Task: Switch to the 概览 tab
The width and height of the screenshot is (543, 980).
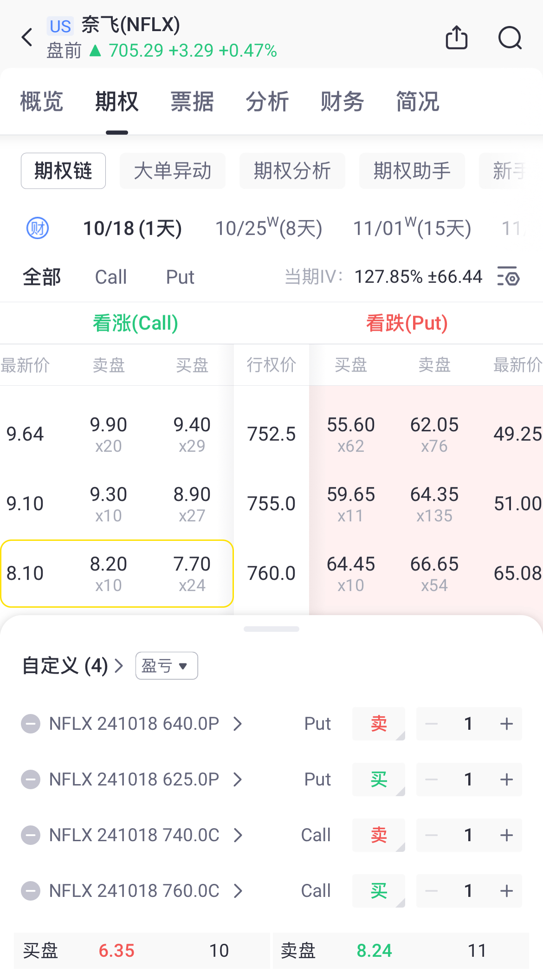Action: tap(42, 101)
